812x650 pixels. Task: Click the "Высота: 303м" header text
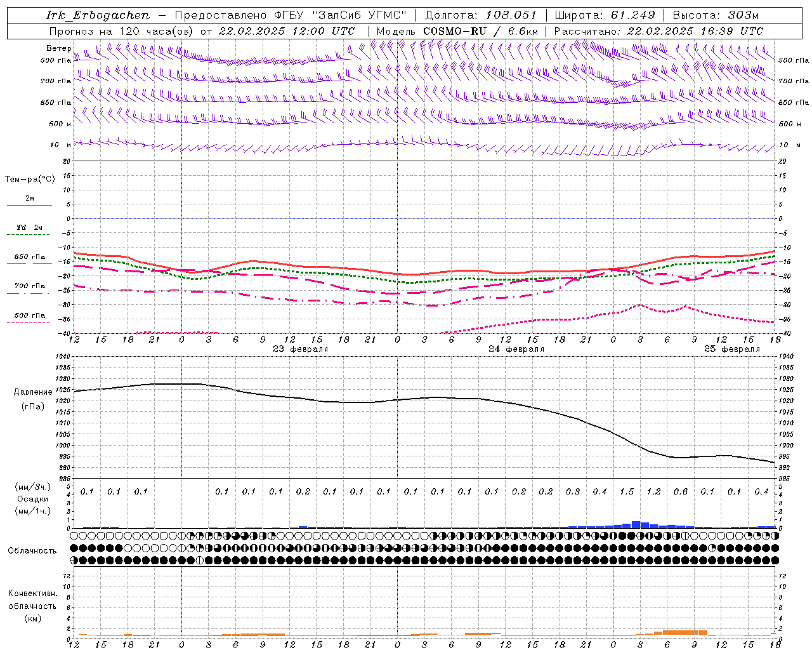[716, 15]
